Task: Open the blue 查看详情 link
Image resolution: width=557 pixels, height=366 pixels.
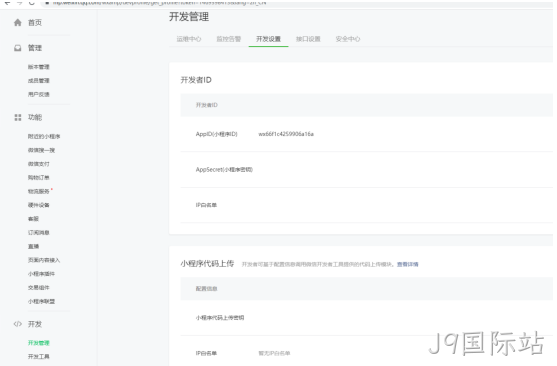Action: click(x=407, y=264)
